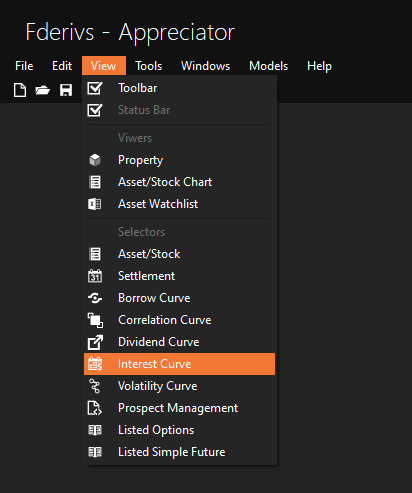This screenshot has width=412, height=493.
Task: Click the Prospect Management document icon
Action: pyautogui.click(x=95, y=408)
